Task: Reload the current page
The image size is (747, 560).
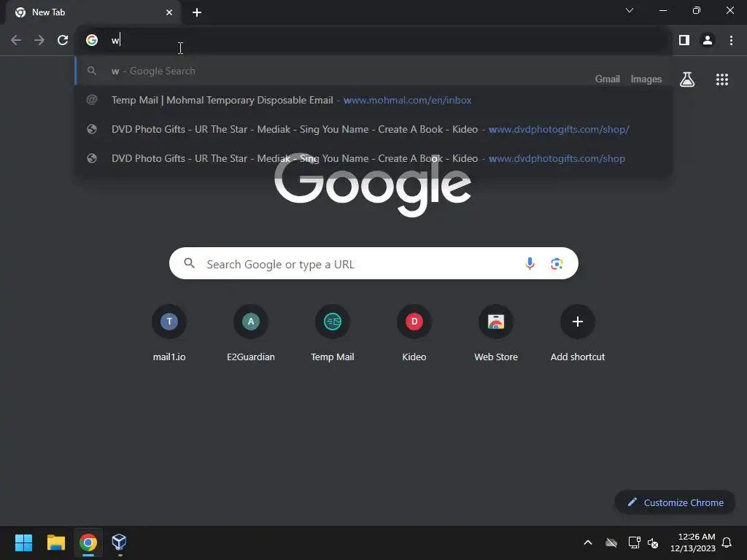Action: coord(63,41)
